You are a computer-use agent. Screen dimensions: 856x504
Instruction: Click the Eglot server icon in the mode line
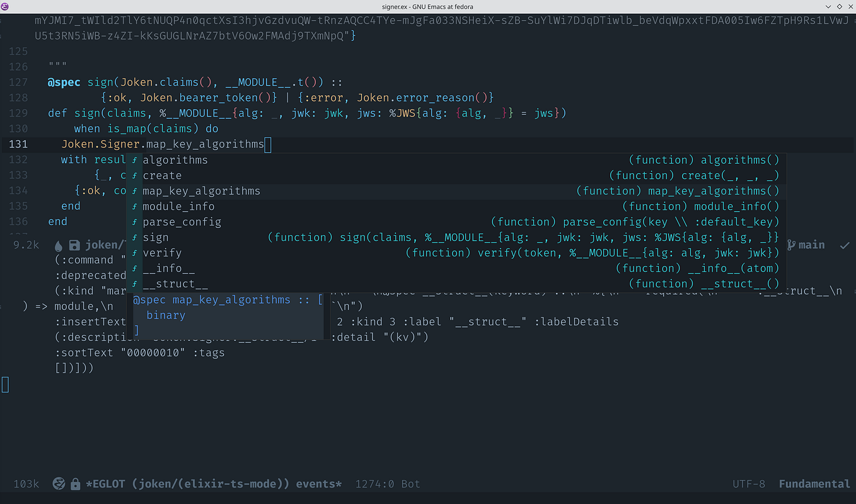point(58,484)
